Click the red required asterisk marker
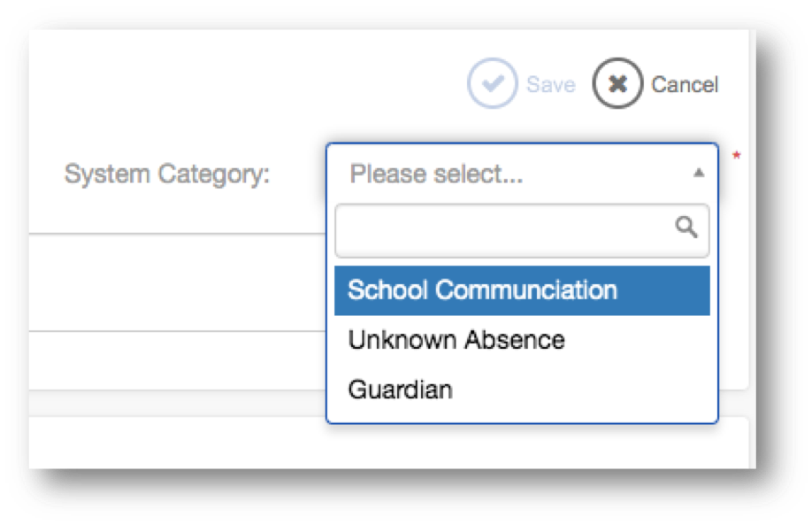The width and height of the screenshot is (812, 525). (x=736, y=157)
